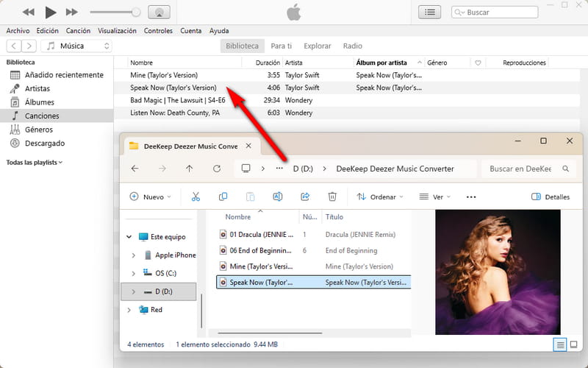588x368 pixels.
Task: Switch to the Radio tab
Action: [353, 46]
